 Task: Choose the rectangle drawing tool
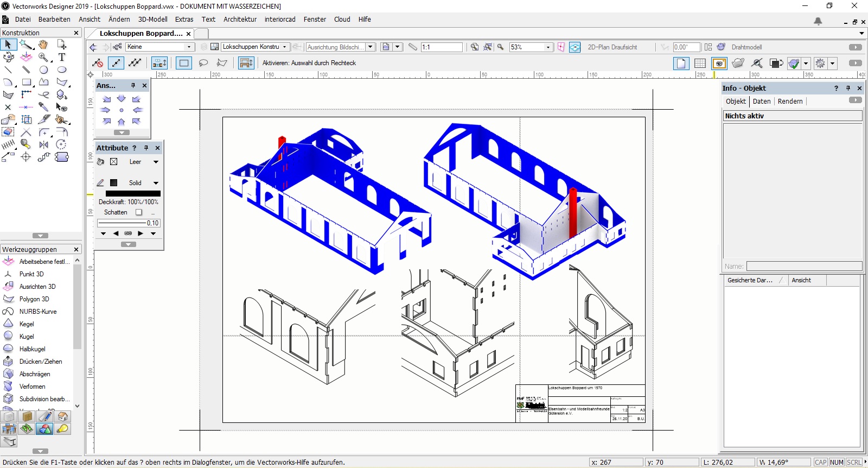point(26,82)
